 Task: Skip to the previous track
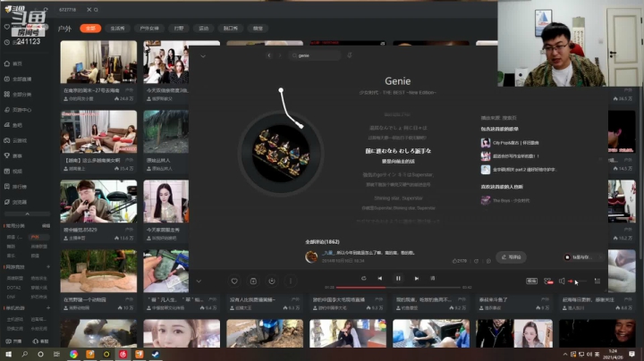380,278
